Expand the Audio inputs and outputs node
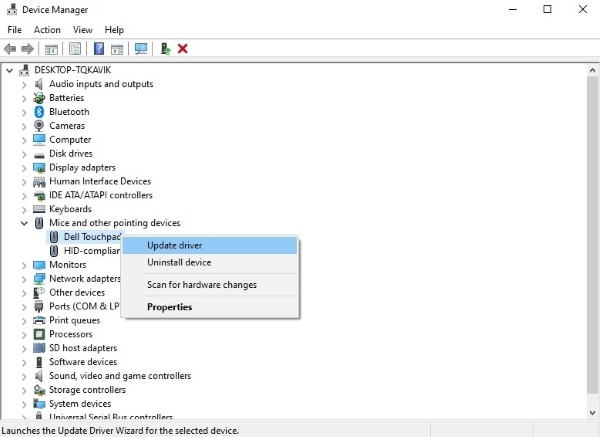The height and width of the screenshot is (437, 600). pos(24,84)
